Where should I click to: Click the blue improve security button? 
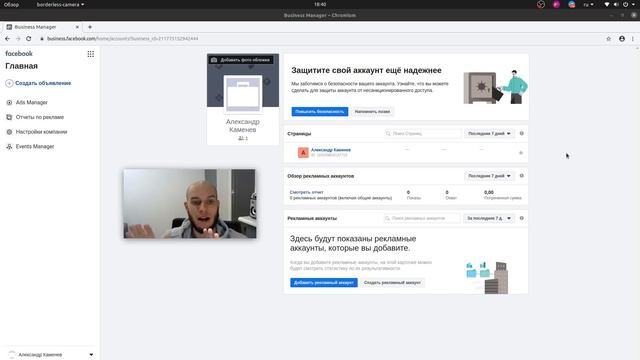(320, 111)
